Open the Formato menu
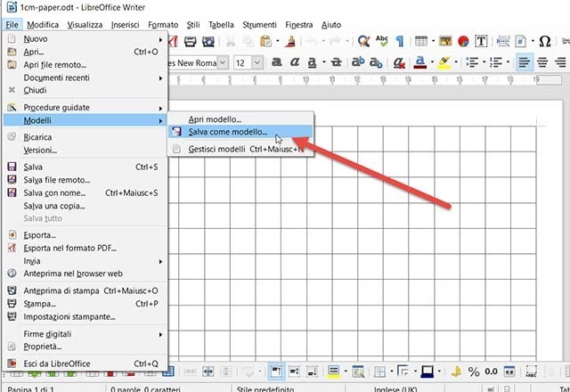 tap(163, 25)
